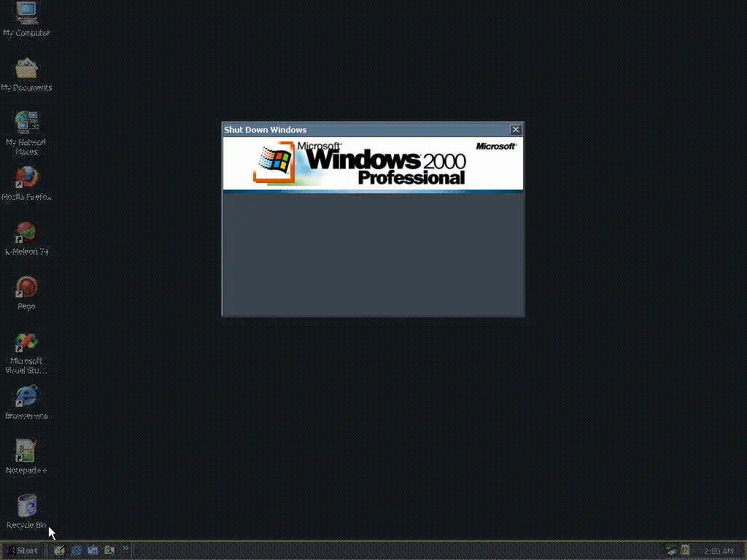Select the Microsoft Visual Studio shortcut

(x=26, y=352)
